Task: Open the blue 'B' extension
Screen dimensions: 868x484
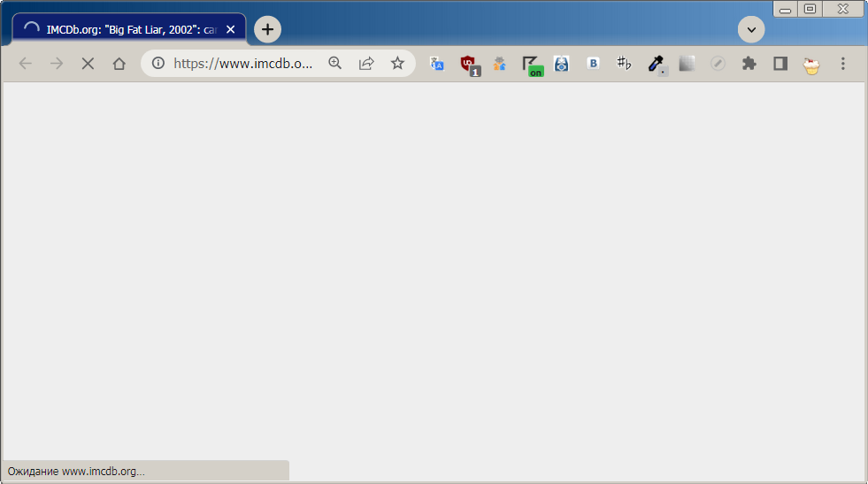Action: pyautogui.click(x=593, y=64)
